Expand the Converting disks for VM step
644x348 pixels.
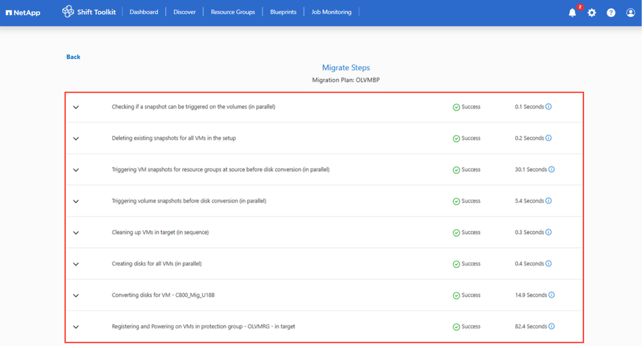tap(76, 295)
